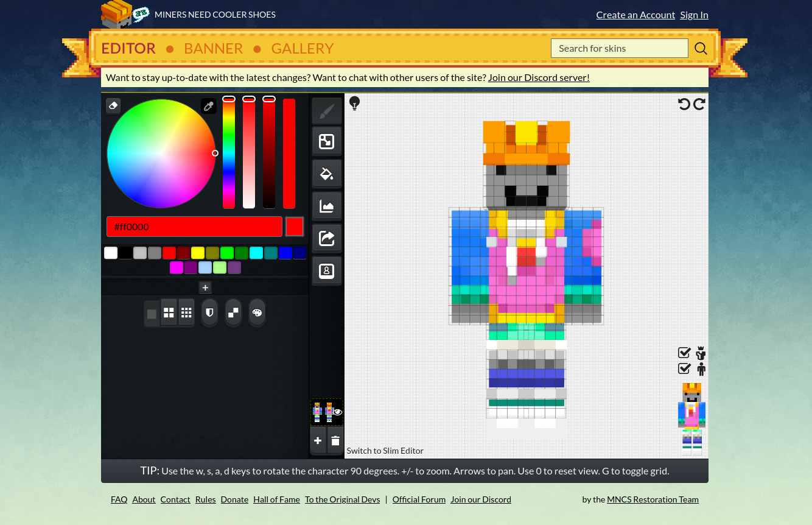Click the share/export skin icon

click(327, 238)
